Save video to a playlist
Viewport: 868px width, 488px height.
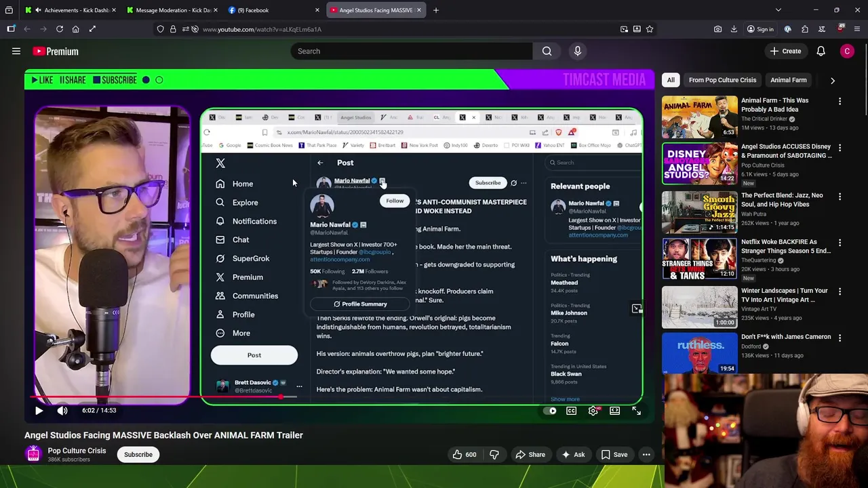614,455
